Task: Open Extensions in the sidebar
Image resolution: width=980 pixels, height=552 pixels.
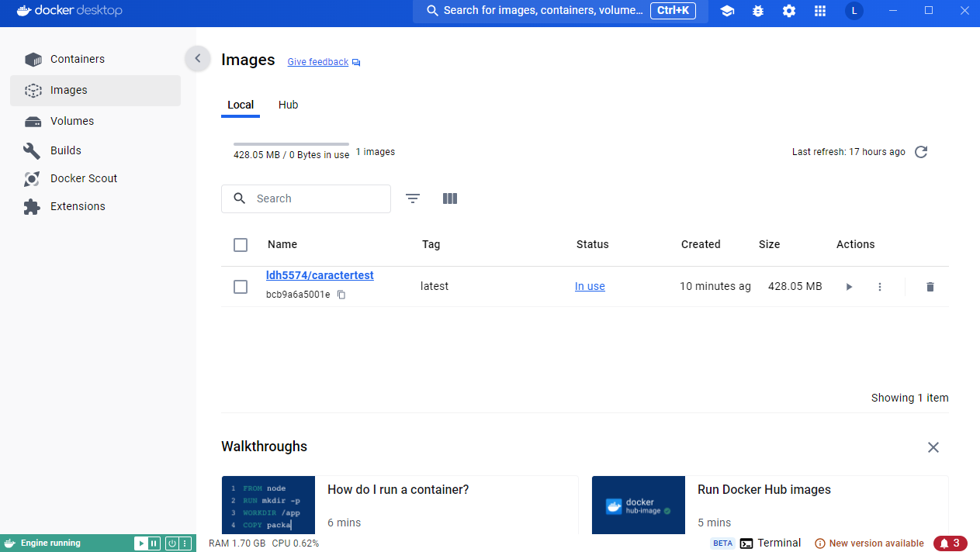Action: 95,206
